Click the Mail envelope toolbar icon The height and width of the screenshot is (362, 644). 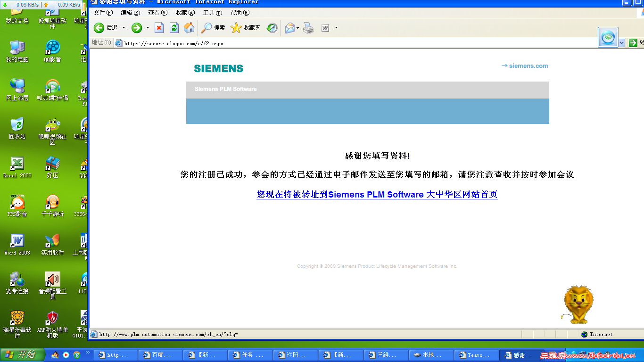point(290,28)
